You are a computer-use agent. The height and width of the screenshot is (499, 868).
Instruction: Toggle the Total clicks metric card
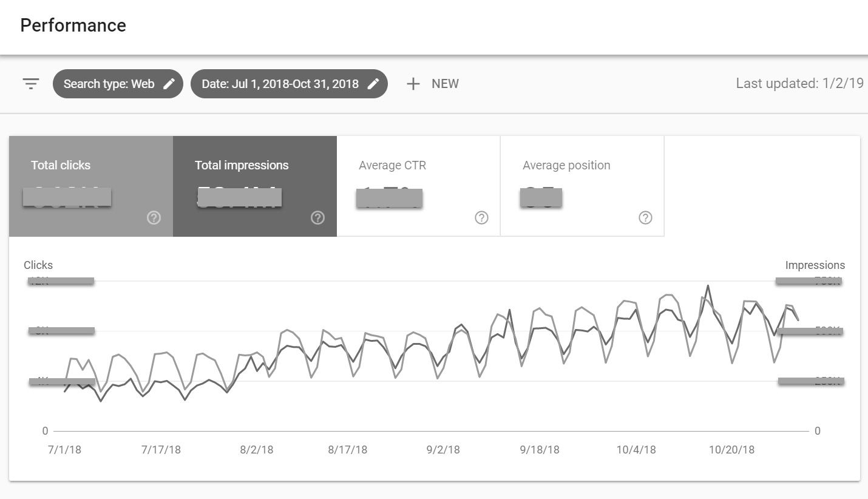click(91, 186)
